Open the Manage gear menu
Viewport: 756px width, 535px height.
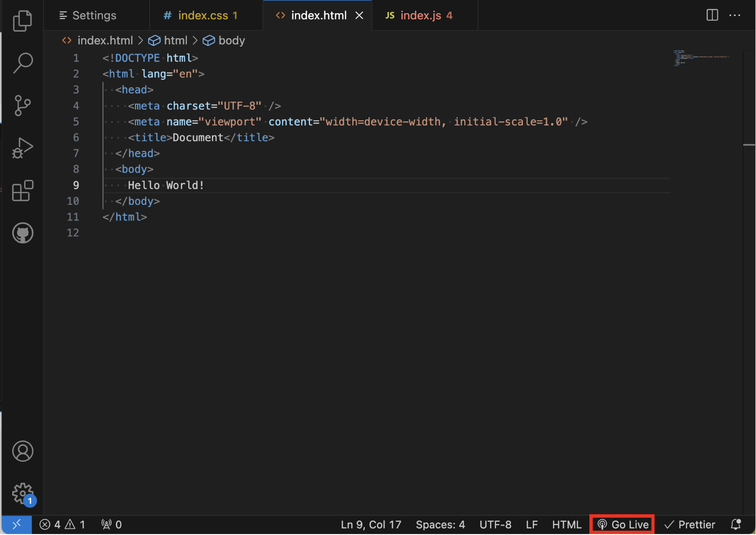pos(22,493)
